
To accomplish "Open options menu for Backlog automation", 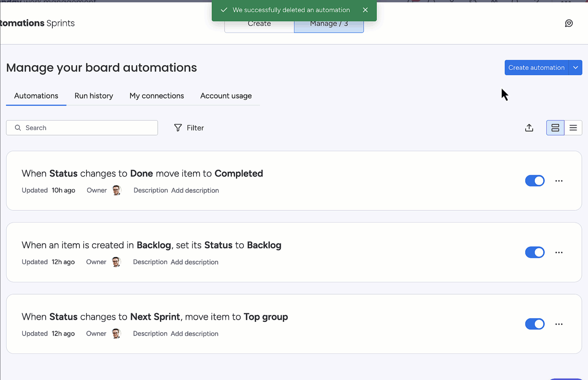I will tap(559, 253).
